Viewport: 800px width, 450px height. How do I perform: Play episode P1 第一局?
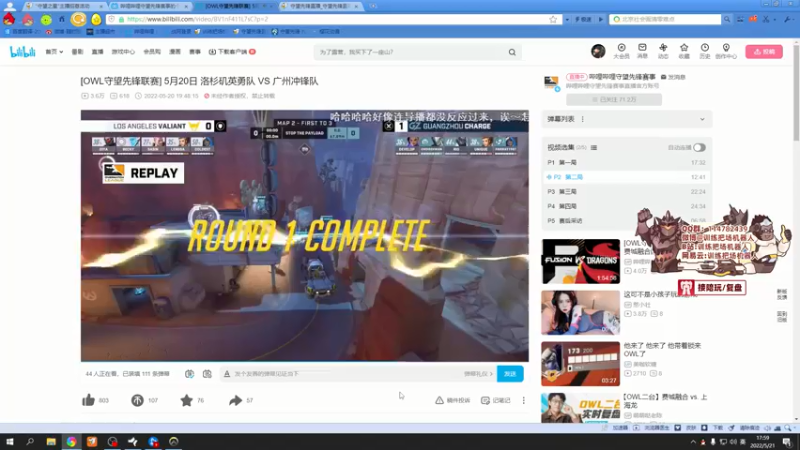pyautogui.click(x=627, y=162)
